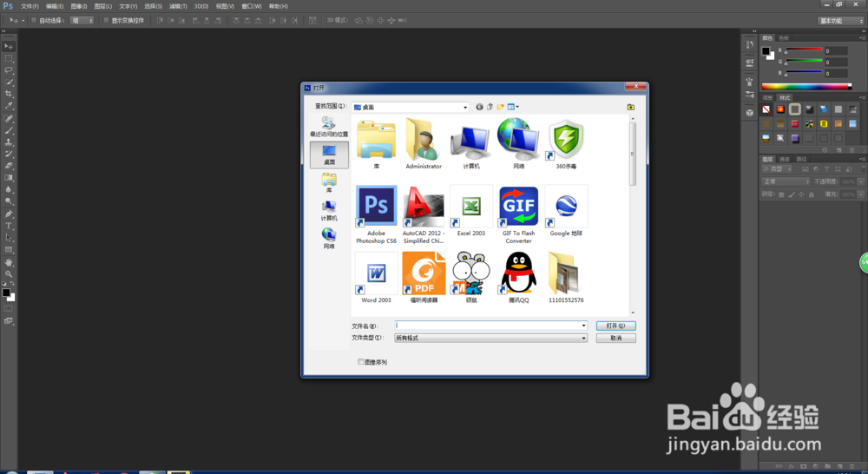The height and width of the screenshot is (474, 868).
Task: Toggle lock all icon in Layers panel
Action: tap(812, 194)
